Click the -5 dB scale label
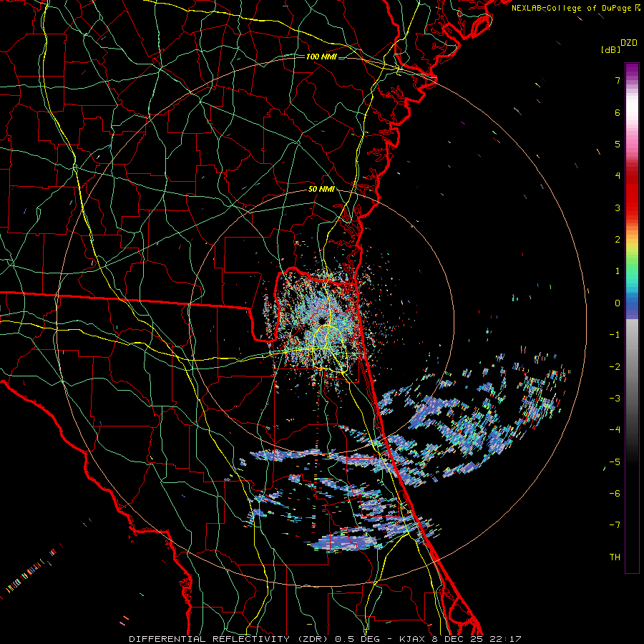 pos(615,462)
